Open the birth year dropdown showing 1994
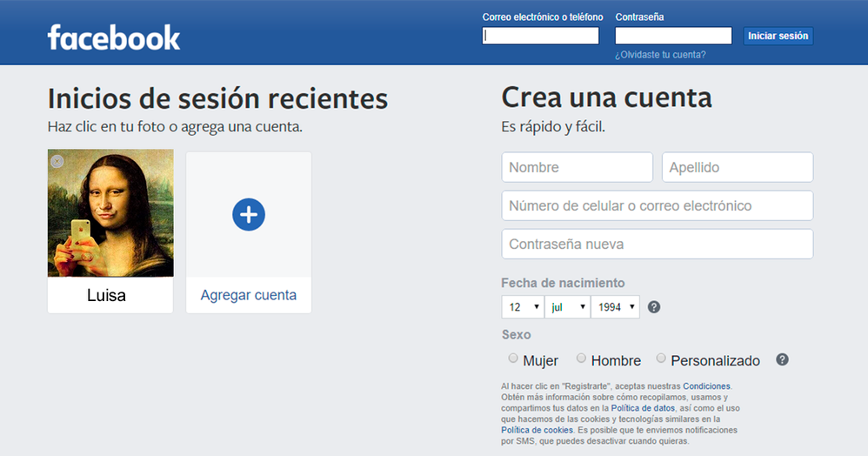The height and width of the screenshot is (456, 868). pos(615,307)
